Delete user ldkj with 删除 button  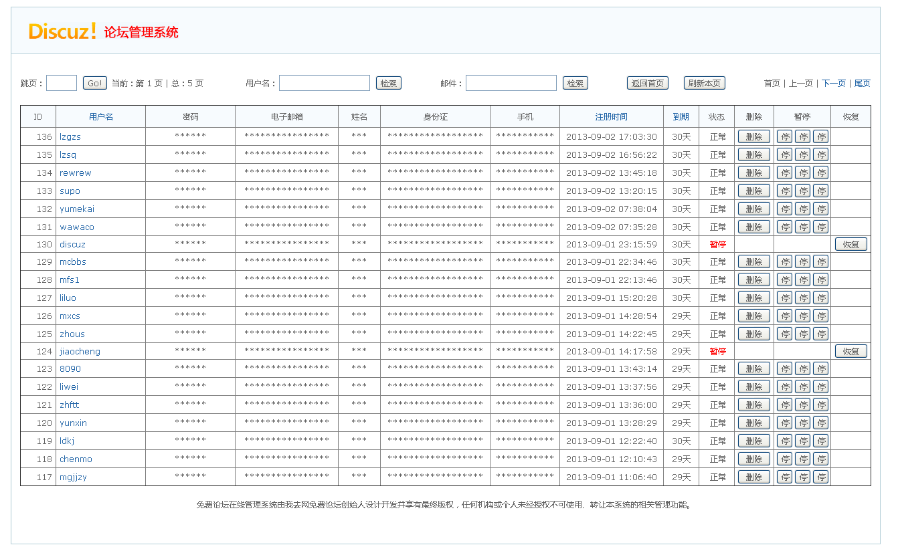coord(754,441)
